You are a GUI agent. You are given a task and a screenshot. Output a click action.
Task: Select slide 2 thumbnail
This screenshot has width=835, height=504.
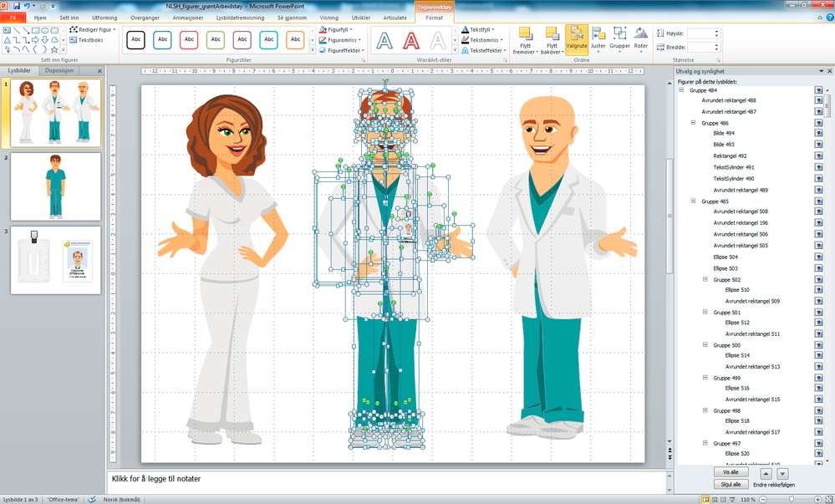click(55, 186)
